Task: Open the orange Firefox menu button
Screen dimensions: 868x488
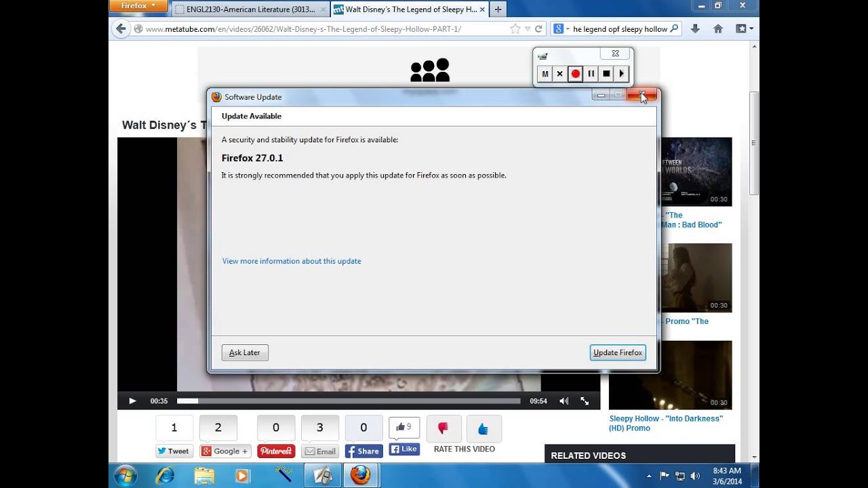Action: 138,6
